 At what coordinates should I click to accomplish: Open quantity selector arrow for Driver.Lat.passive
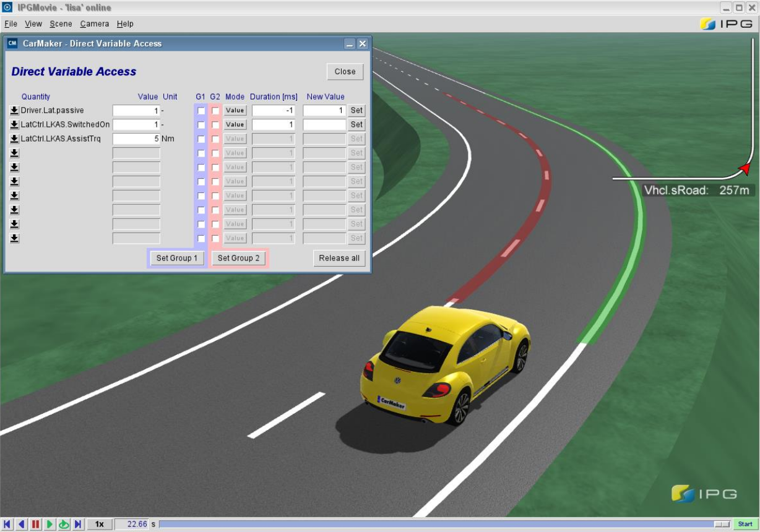click(x=14, y=111)
